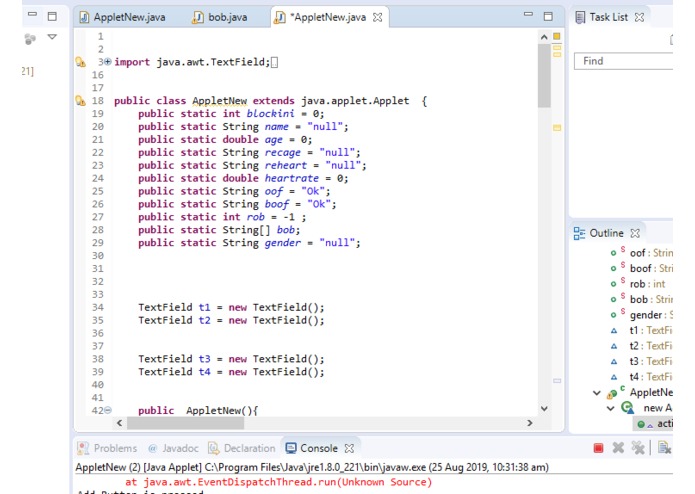This screenshot has width=695, height=494.
Task: Click the heartrate variable on line 24
Action: (292, 178)
